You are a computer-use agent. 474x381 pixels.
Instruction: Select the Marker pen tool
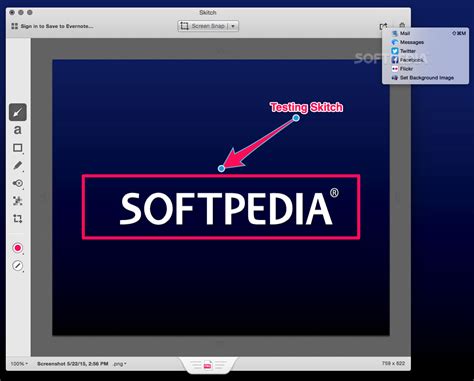18,166
